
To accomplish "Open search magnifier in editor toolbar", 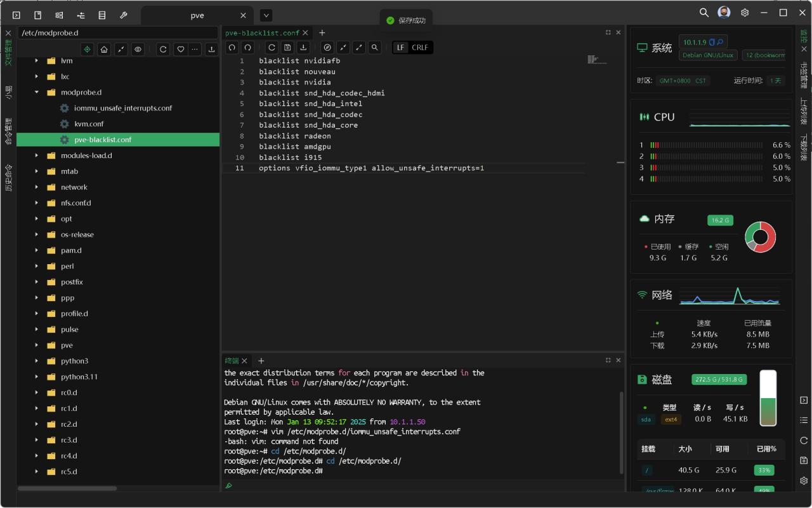I will click(375, 47).
